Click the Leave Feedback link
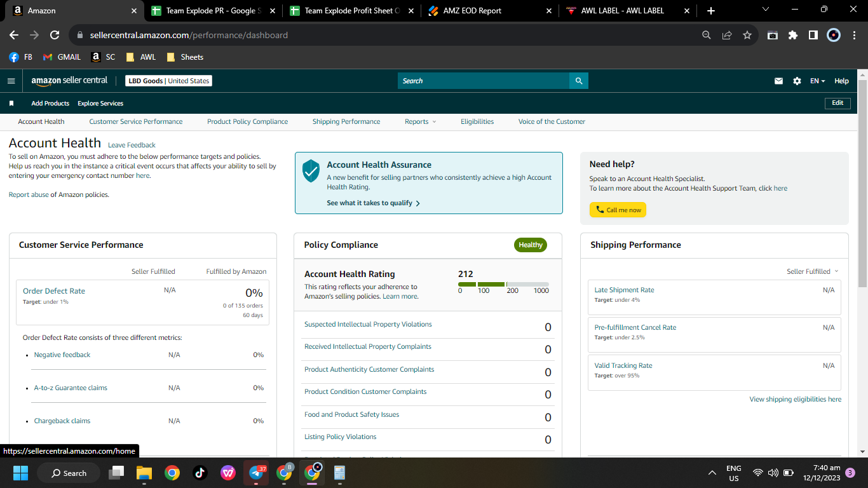This screenshot has width=868, height=488. click(x=132, y=145)
